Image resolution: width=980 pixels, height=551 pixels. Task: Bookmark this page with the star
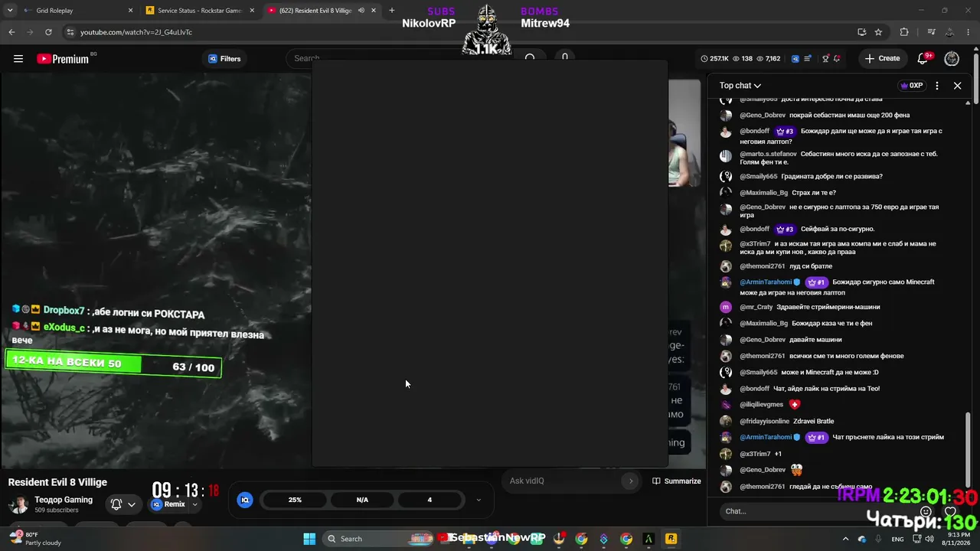click(878, 32)
